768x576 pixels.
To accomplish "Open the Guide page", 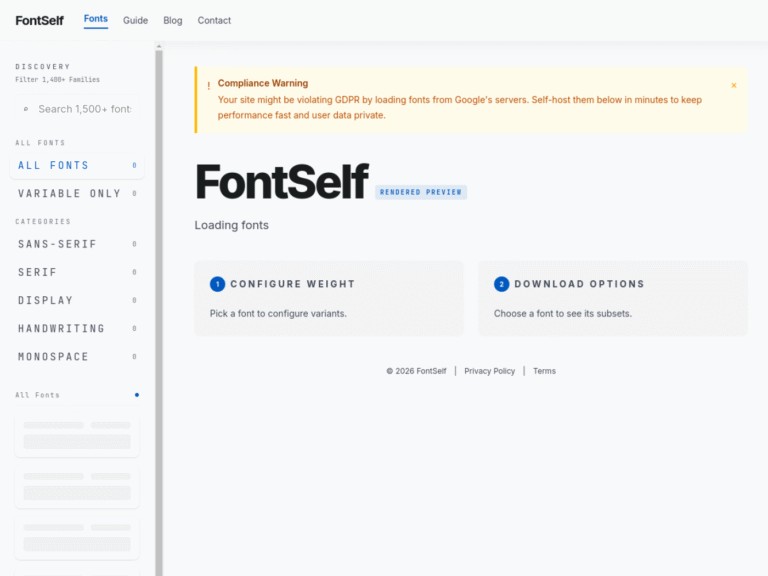I will coord(135,21).
